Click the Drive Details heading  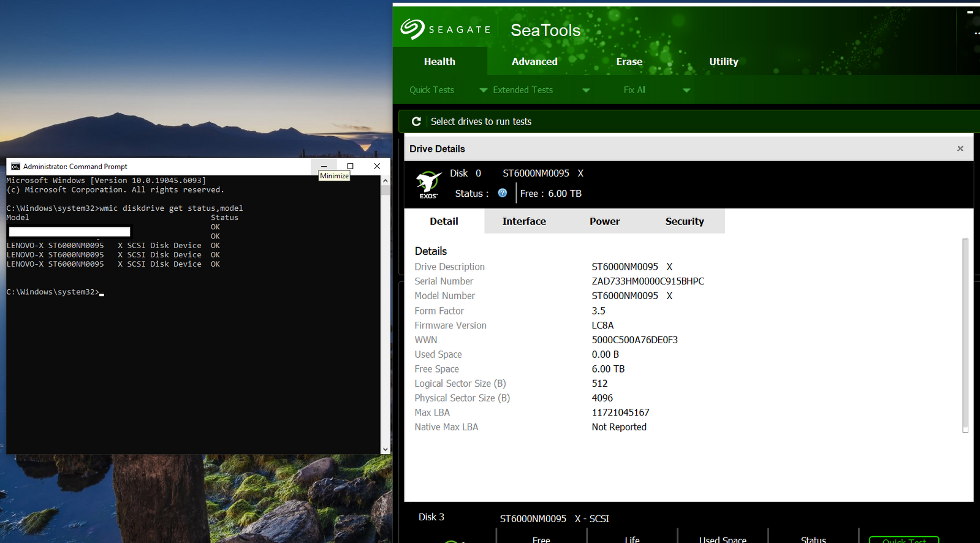(x=437, y=148)
